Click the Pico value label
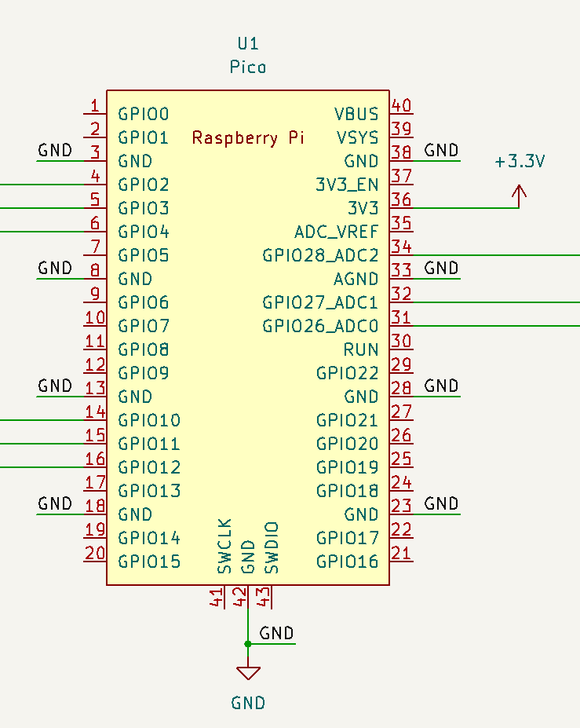 click(x=248, y=68)
